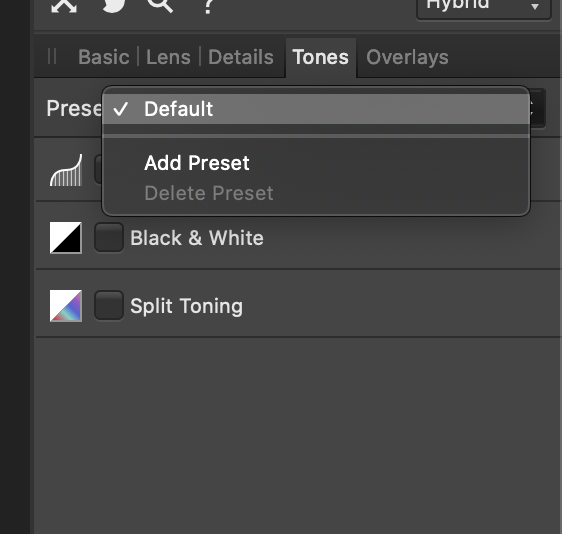The height and width of the screenshot is (534, 562).
Task: Click the crossed-arrows icon in the top toolbar
Action: pyautogui.click(x=64, y=6)
